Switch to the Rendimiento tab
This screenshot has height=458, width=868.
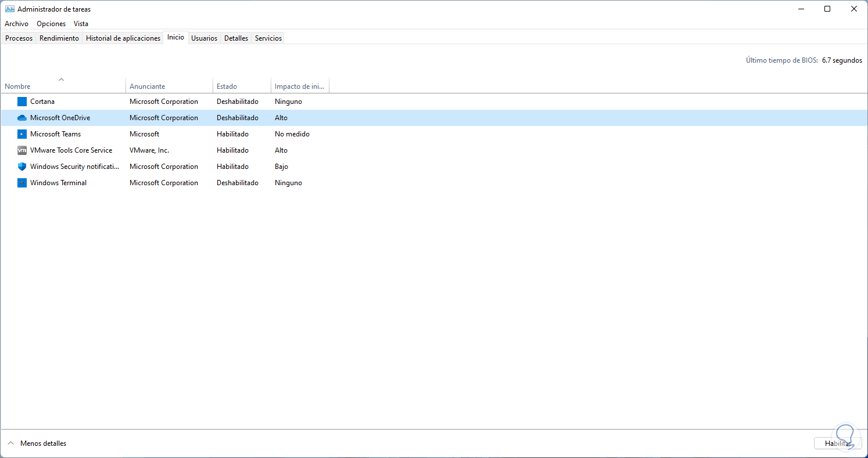tap(59, 38)
